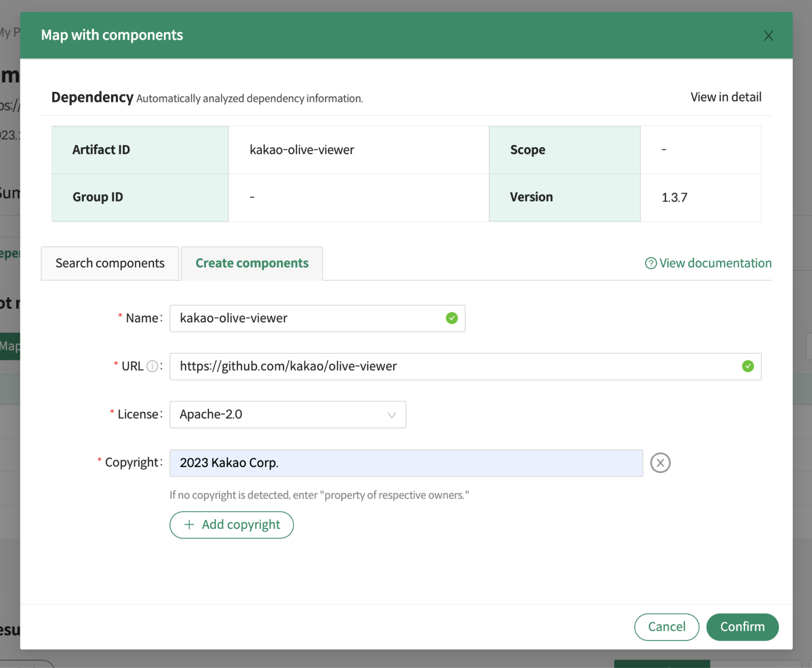Viewport: 812px width, 668px height.
Task: Select the kakao-olive-viewer Artifact ID value
Action: (302, 150)
